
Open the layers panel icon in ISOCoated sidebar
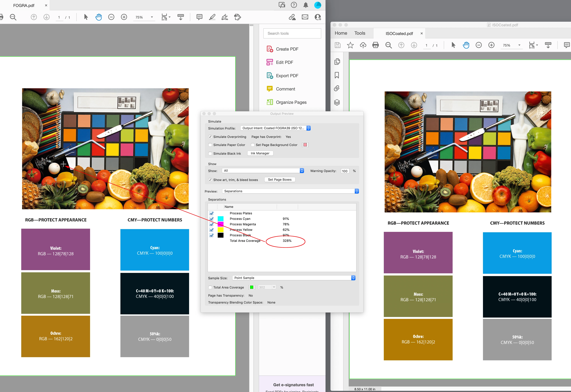point(337,102)
